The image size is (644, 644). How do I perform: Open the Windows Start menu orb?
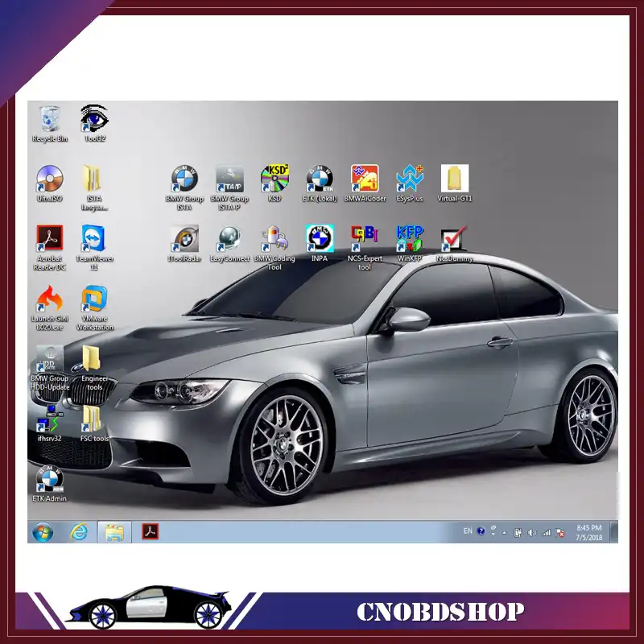tap(43, 532)
